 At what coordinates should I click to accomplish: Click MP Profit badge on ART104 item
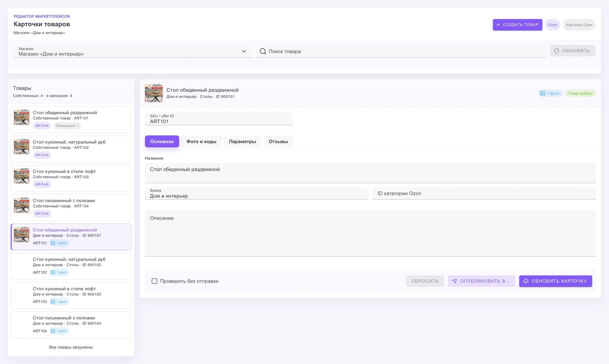[x=42, y=214]
